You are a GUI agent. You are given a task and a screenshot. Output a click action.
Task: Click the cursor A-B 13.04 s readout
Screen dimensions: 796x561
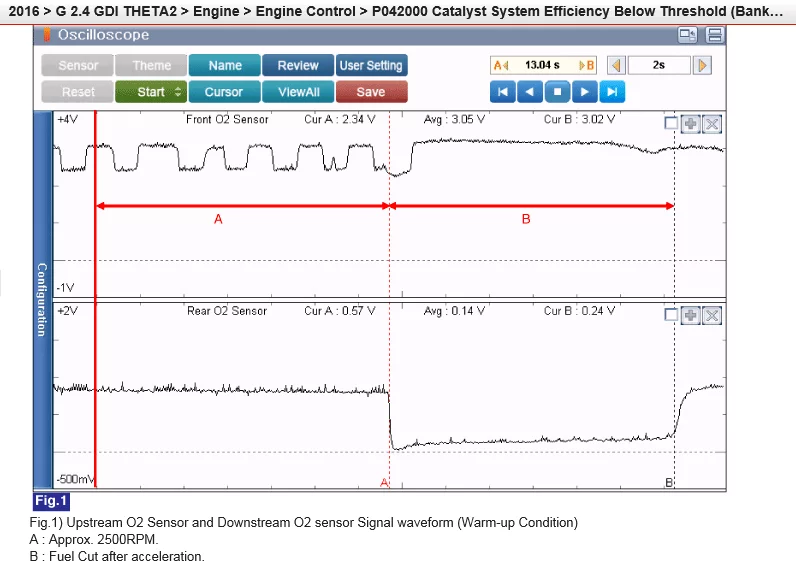pyautogui.click(x=543, y=65)
